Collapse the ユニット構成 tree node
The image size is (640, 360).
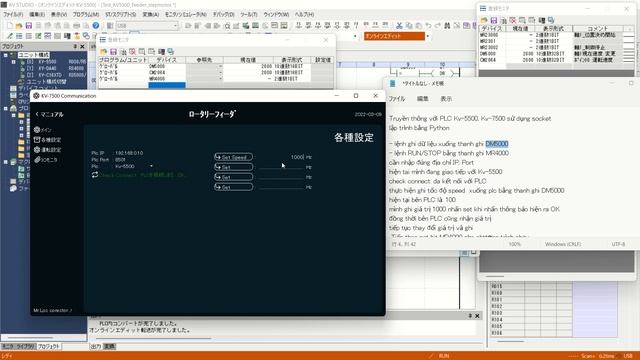6,55
